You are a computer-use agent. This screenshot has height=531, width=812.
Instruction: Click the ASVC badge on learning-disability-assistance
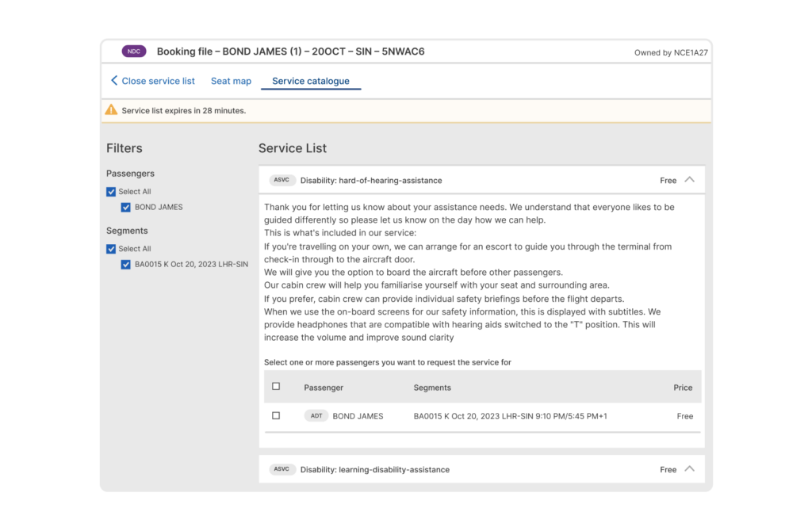coord(282,469)
